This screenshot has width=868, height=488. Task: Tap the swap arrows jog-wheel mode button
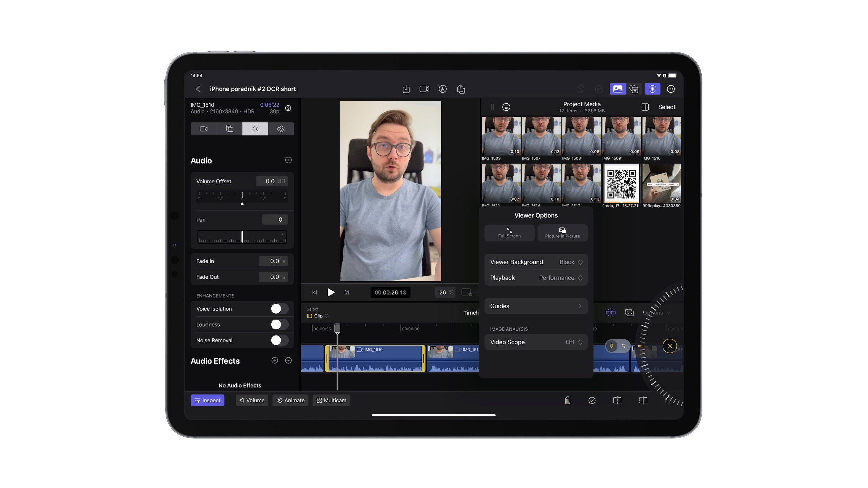[624, 346]
